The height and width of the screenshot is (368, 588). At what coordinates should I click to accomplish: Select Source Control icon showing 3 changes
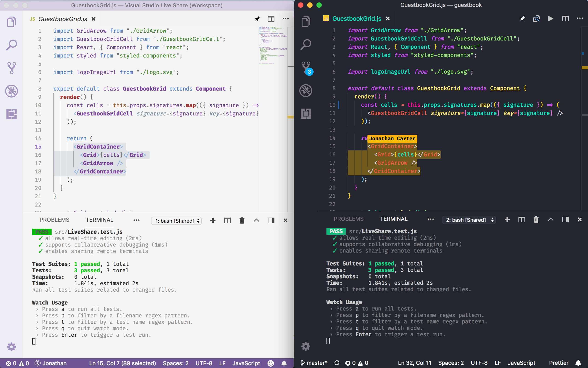[306, 68]
